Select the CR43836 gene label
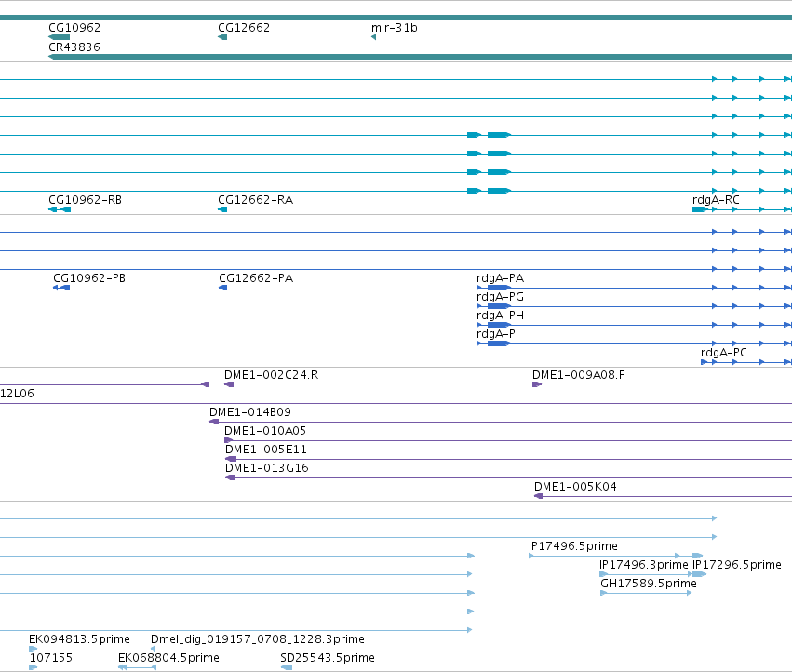Image resolution: width=792 pixels, height=672 pixels. click(74, 47)
